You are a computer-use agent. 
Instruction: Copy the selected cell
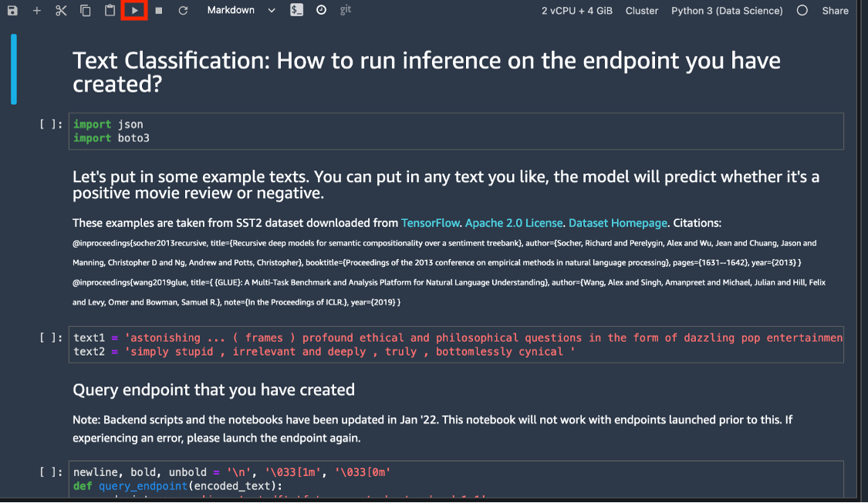coord(85,10)
